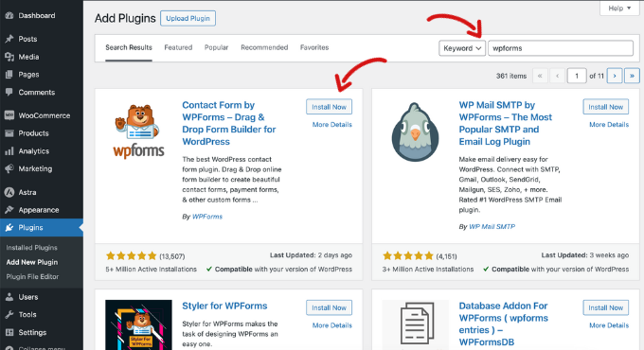Click the "361 items" results count
Viewport: 644px width, 350px height.
tap(510, 76)
